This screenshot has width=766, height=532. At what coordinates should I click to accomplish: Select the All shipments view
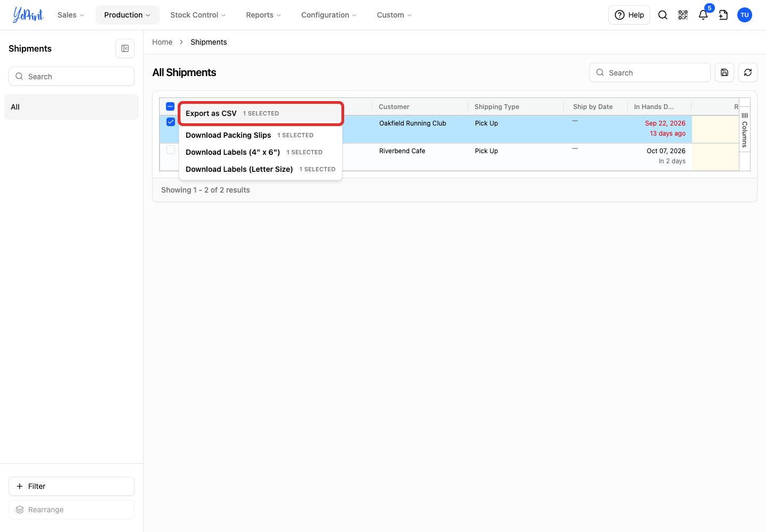click(x=71, y=107)
